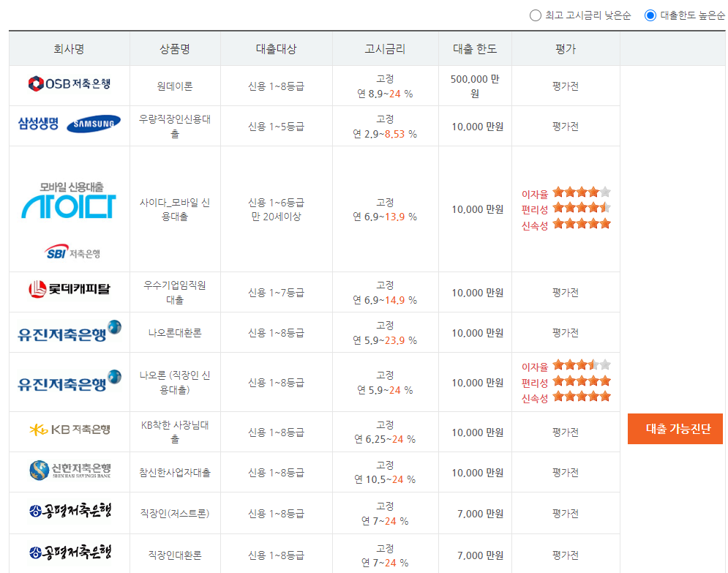Image resolution: width=728 pixels, height=573 pixels.
Task: Click the 연 10.5~24 % rate cell
Action: [385, 473]
